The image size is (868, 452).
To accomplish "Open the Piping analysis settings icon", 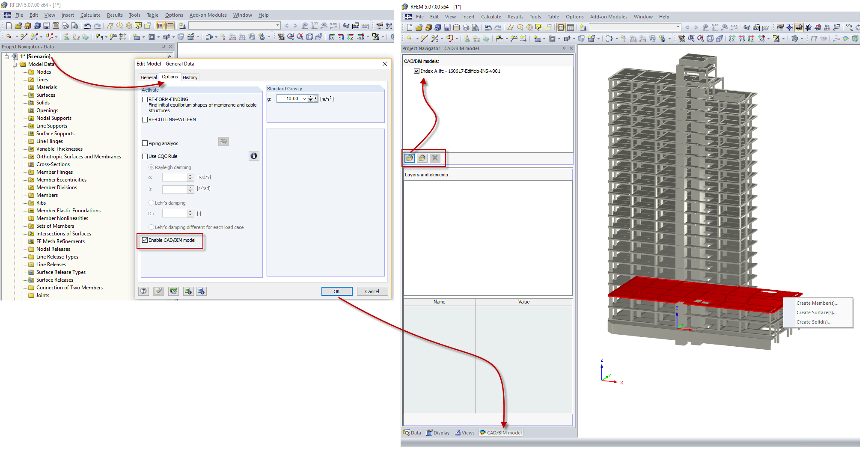I will (x=223, y=141).
